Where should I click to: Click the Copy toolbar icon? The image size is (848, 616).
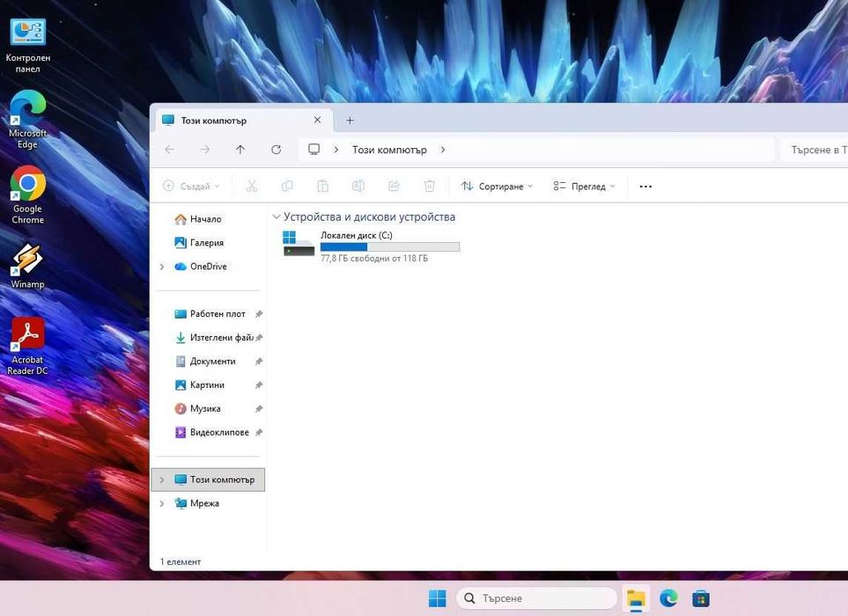pos(287,187)
